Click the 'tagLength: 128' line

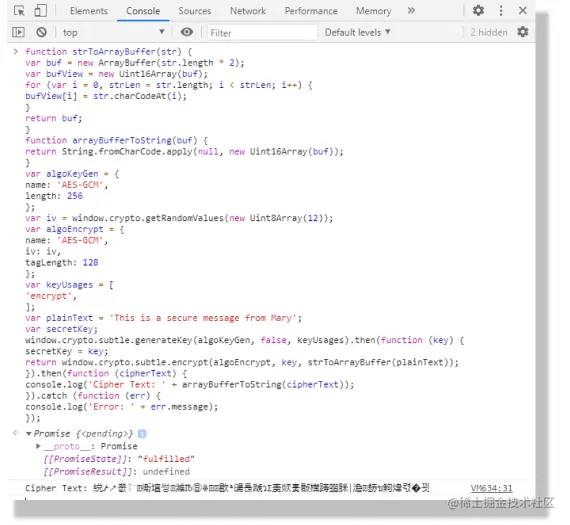point(62,262)
